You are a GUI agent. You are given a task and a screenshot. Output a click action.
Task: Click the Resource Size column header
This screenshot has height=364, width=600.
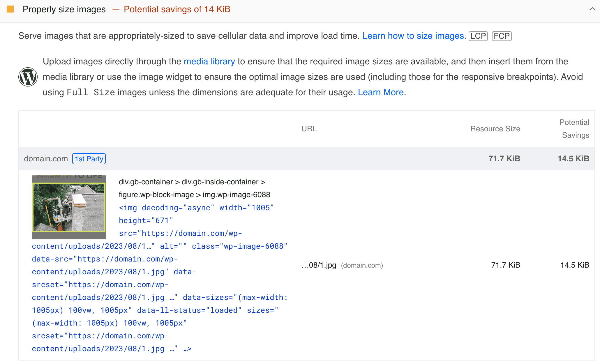coord(495,129)
